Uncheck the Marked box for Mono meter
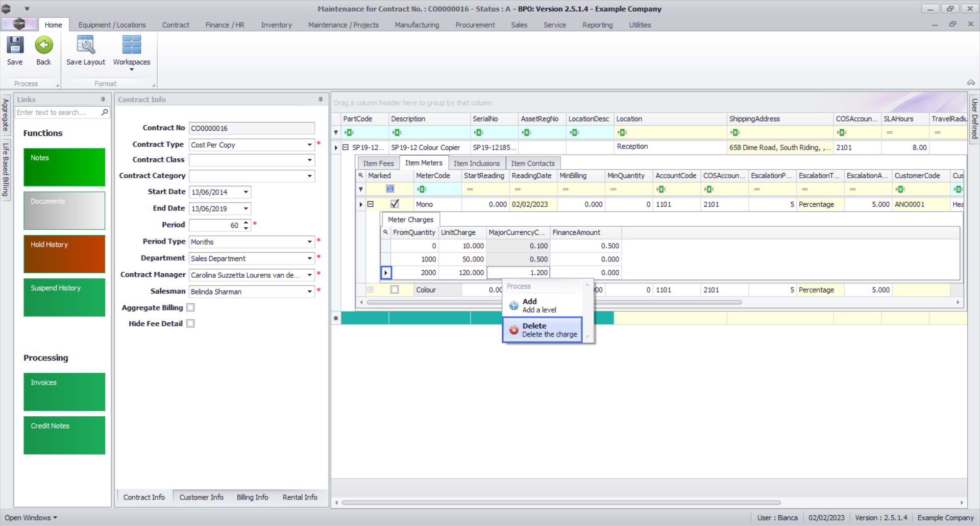The image size is (980, 526). click(x=395, y=204)
